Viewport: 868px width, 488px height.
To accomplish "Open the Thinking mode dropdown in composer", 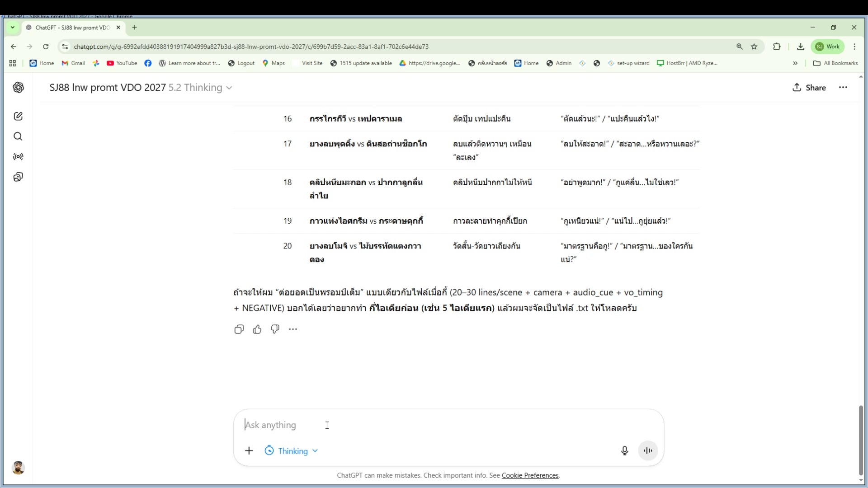I will point(292,451).
